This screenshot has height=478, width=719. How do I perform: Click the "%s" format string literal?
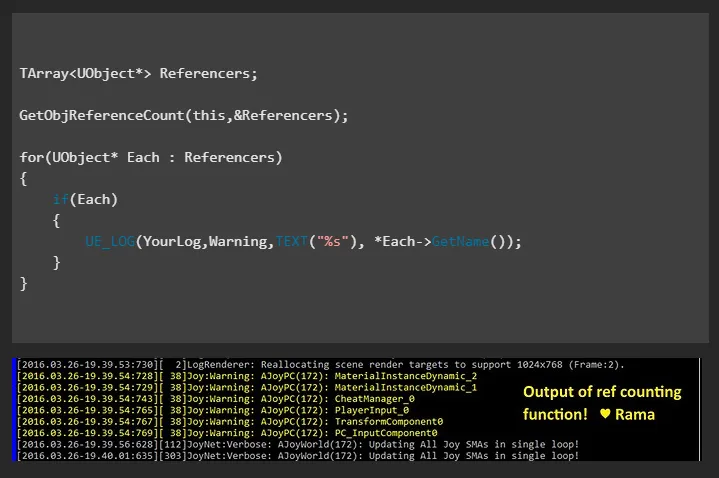(x=332, y=242)
